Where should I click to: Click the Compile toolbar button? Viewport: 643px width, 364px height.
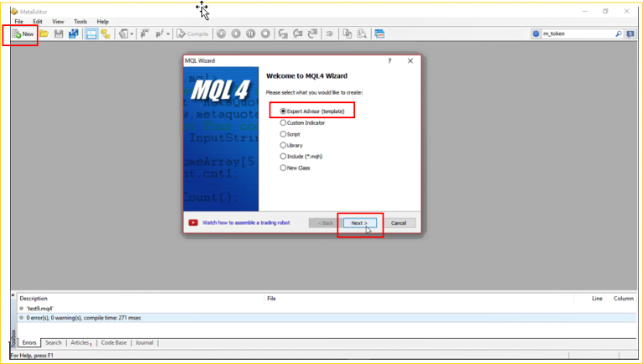tap(193, 34)
